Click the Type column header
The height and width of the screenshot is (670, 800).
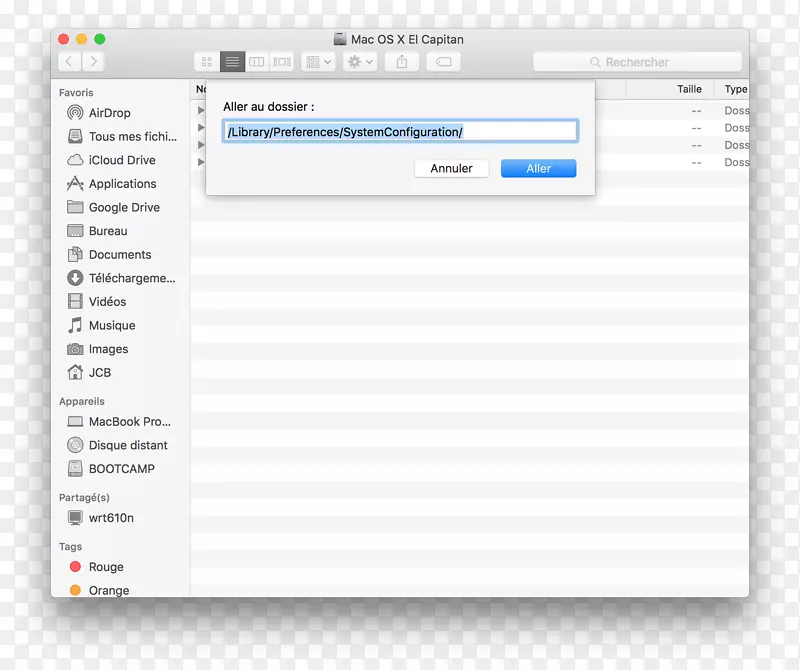[x=736, y=89]
